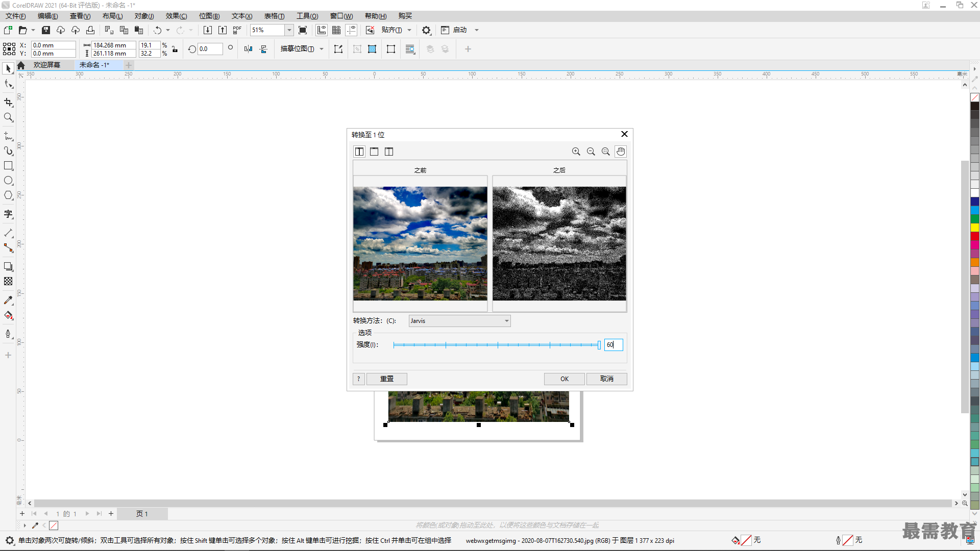
Task: Toggle show rulers in toolbar
Action: pos(322,30)
